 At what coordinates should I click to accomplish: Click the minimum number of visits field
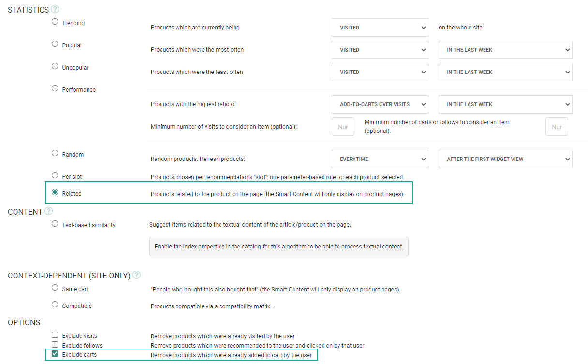point(343,127)
